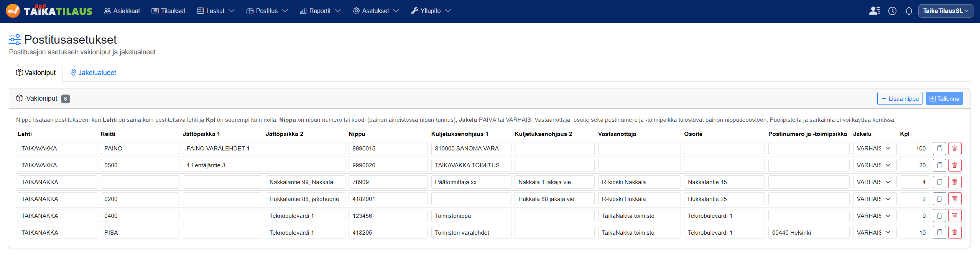Edit Osoite field Hukkalantie 25
Viewport: 980px width, 263px height.
coord(724,199)
